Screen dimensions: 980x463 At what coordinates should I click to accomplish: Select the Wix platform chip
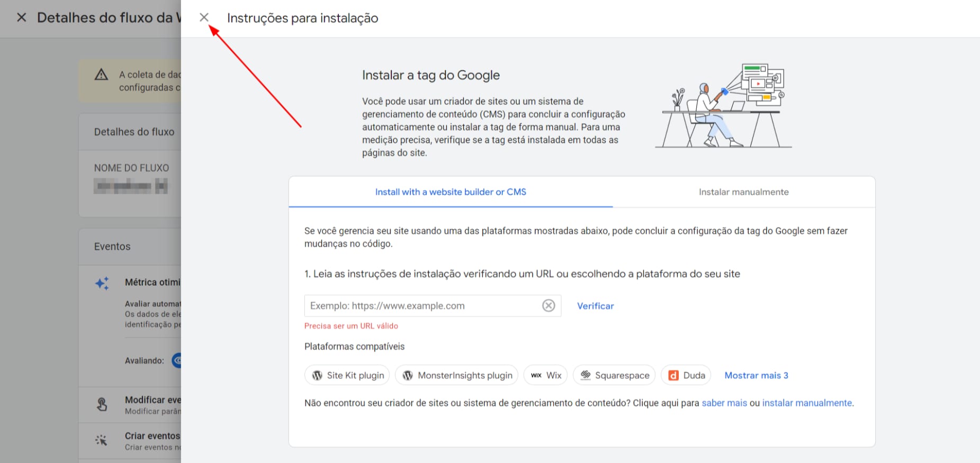coord(546,375)
